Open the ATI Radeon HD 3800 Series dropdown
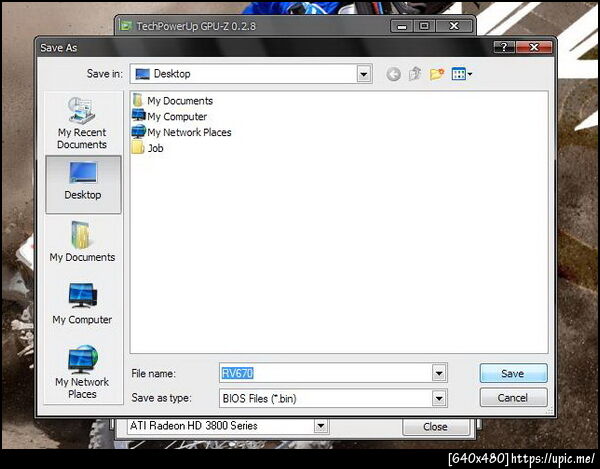This screenshot has height=469, width=600. tap(321, 426)
